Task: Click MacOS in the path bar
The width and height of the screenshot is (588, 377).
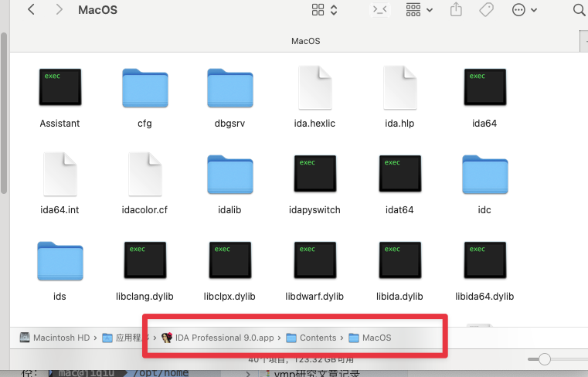Action: [x=370, y=338]
